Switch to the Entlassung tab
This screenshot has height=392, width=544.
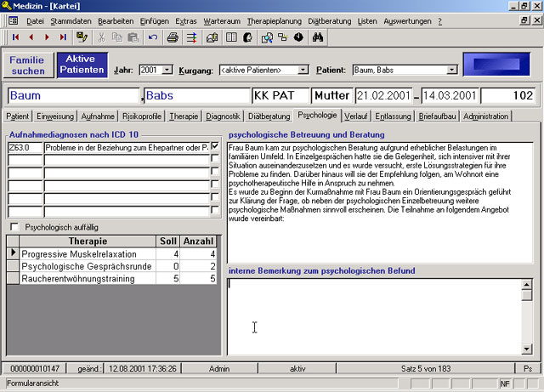click(393, 116)
